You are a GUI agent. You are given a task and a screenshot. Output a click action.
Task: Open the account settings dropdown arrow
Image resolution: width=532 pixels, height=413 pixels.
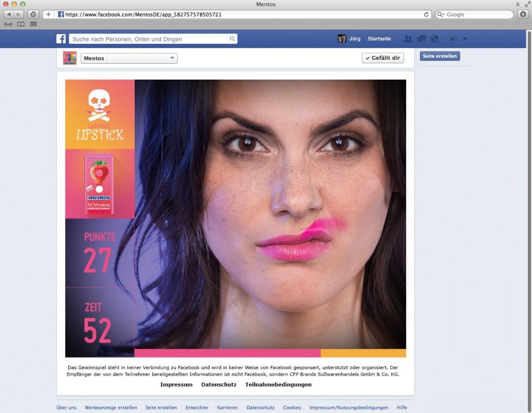(x=465, y=39)
